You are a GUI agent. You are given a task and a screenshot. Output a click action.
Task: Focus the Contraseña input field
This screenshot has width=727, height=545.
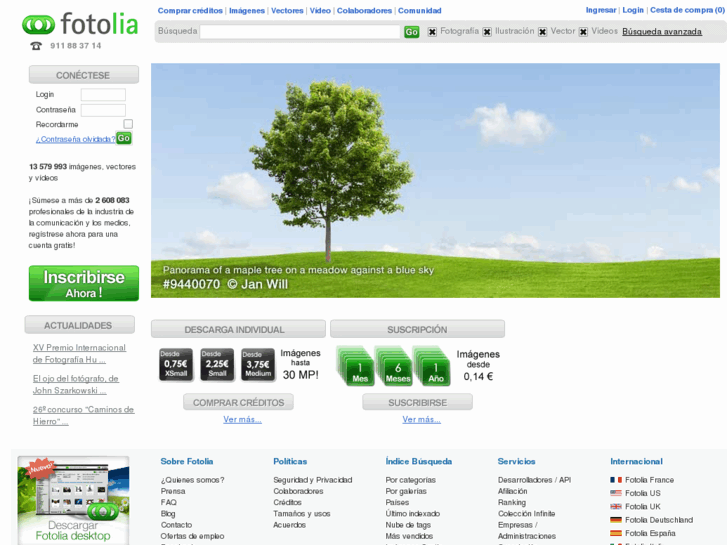tap(103, 110)
